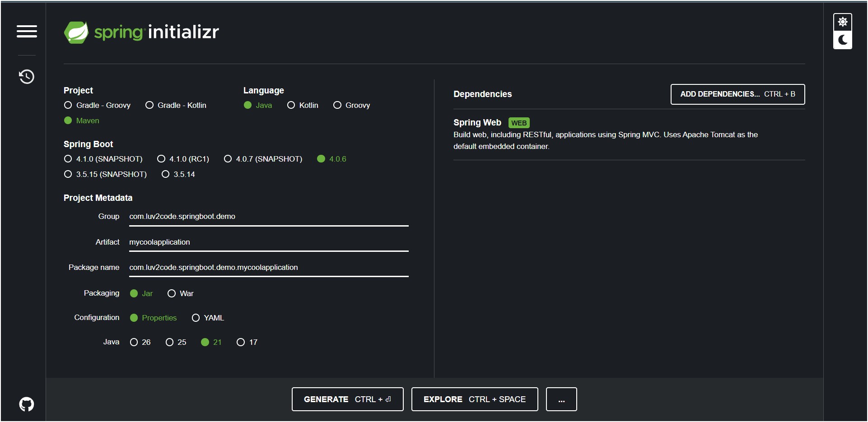
Task: Click the Add Dependencies button
Action: 737,94
